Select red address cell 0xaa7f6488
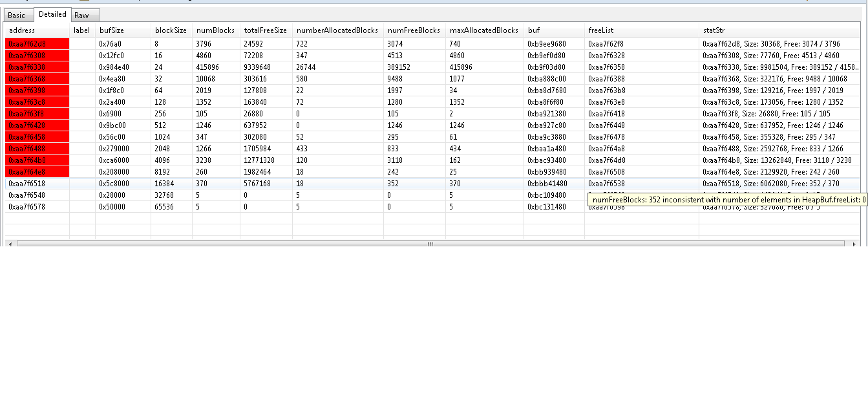 point(37,149)
